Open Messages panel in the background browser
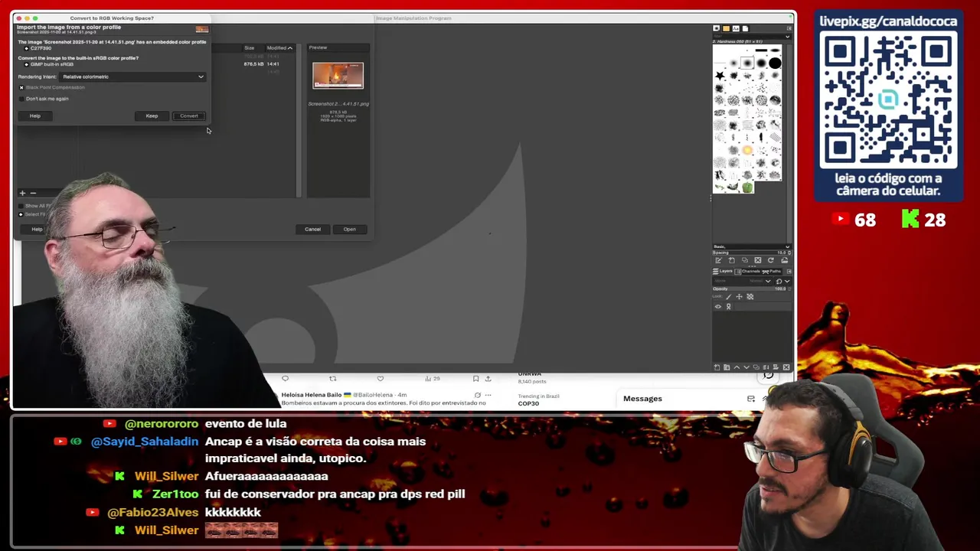 pyautogui.click(x=642, y=399)
